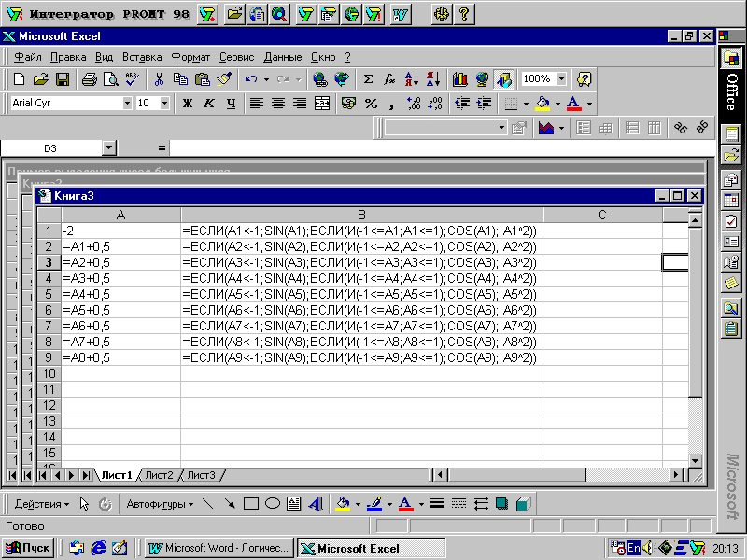747x560 pixels.
Task: Apply blue line color on drawing toolbar
Action: [374, 504]
